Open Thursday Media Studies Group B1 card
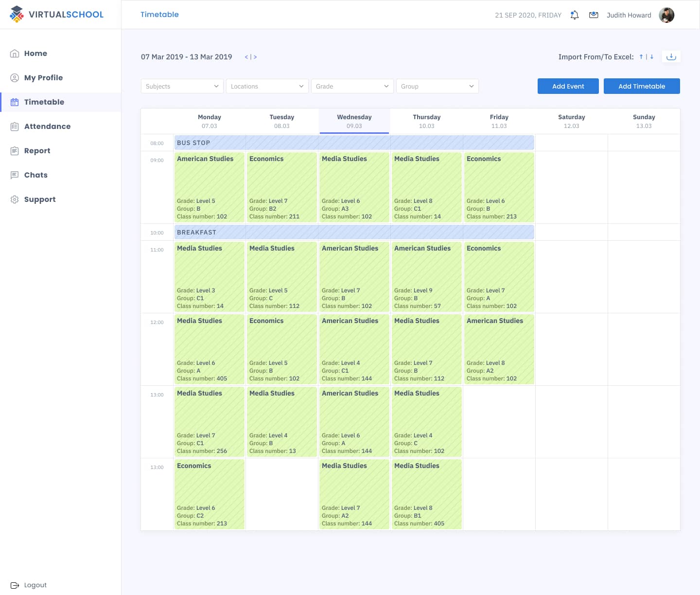Screen dimensions: 700x595 click(427, 494)
